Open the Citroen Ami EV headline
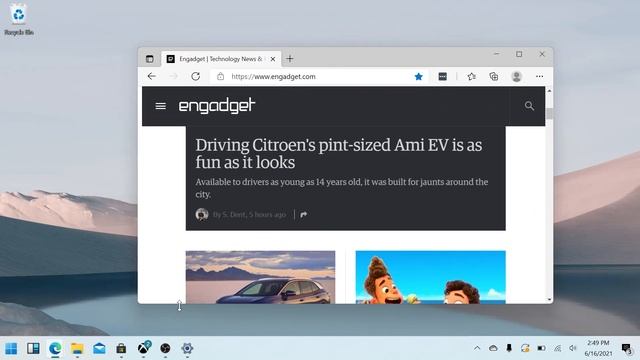The image size is (640, 360). 339,153
